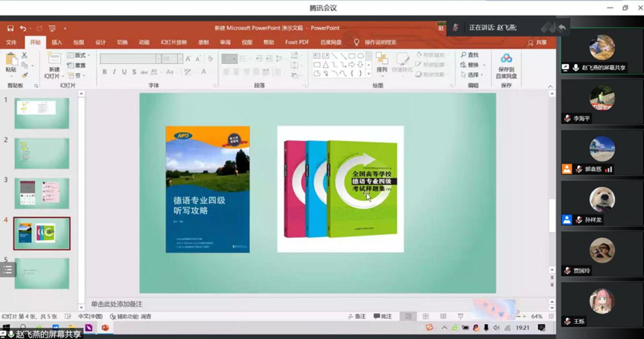The image size is (644, 339).
Task: Click the accessibility check (辅助功能) status
Action: pos(130,317)
